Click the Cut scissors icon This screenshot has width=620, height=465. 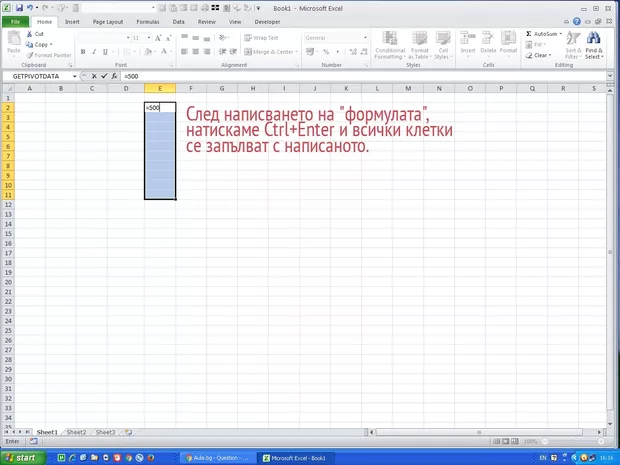click(28, 34)
